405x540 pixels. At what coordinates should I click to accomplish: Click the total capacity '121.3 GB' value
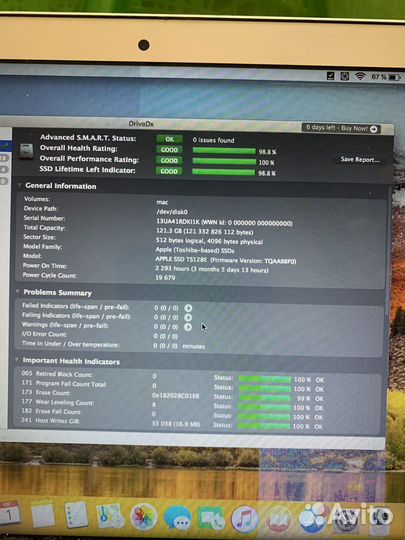tap(168, 231)
